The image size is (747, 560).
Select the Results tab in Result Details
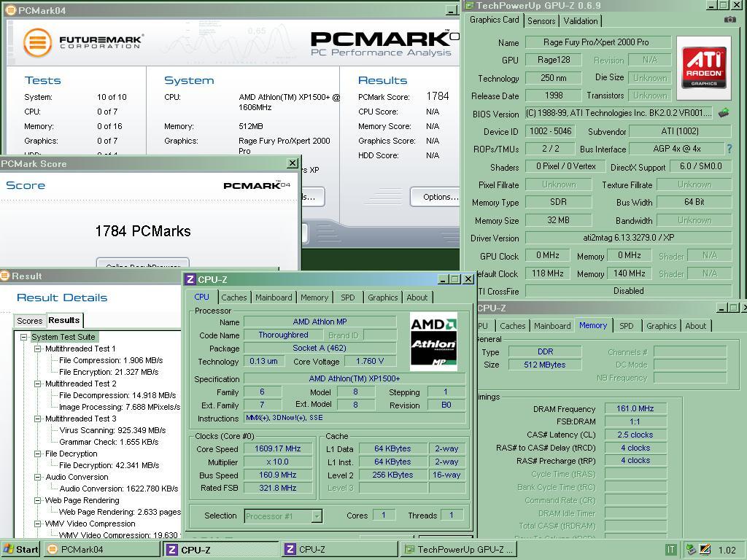pyautogui.click(x=64, y=320)
